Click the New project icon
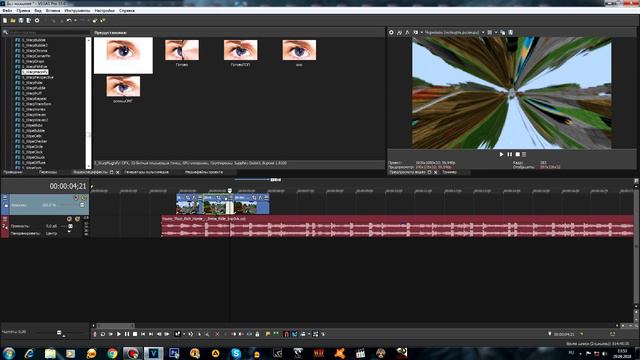This screenshot has height=360, width=640. (x=5, y=20)
